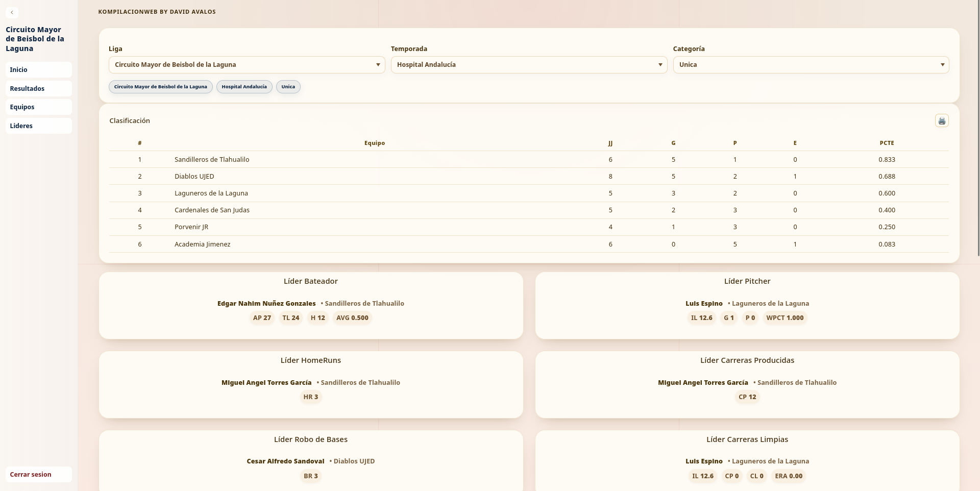
Task: Click the Circuito Mayor de Beisbol chip
Action: (160, 87)
